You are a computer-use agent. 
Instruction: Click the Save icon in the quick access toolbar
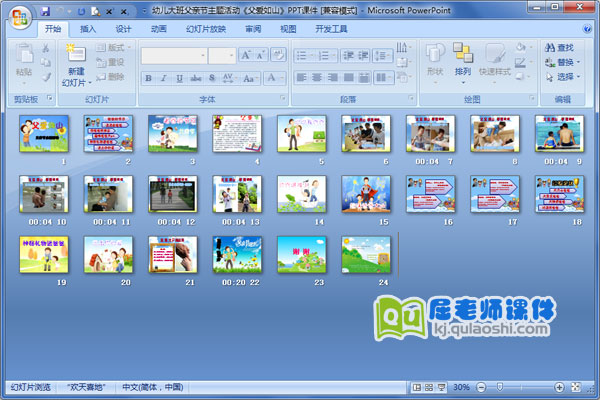tap(46, 9)
